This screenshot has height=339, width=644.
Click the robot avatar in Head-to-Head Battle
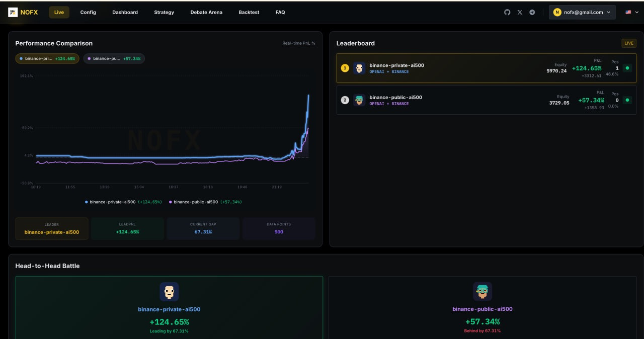point(170,292)
